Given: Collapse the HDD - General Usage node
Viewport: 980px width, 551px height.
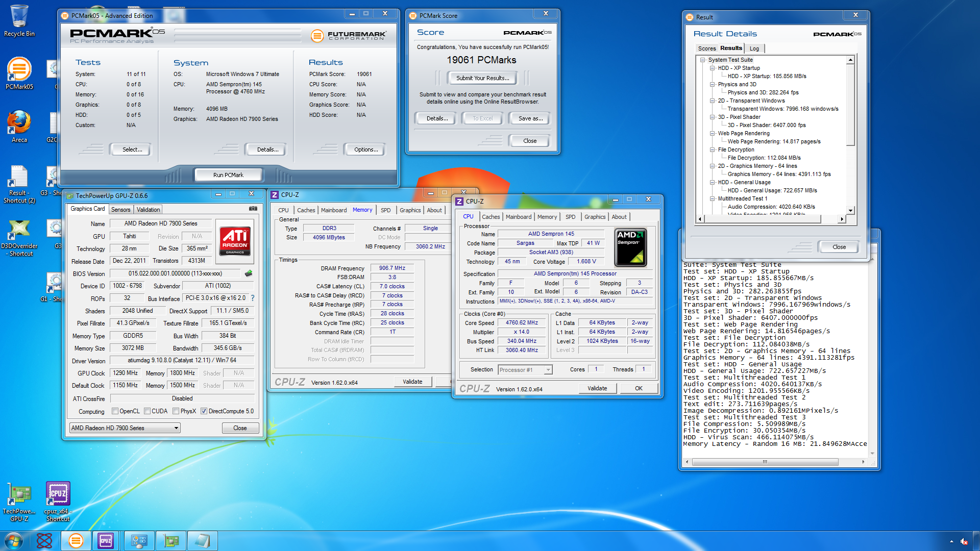Looking at the screenshot, I should (x=713, y=182).
